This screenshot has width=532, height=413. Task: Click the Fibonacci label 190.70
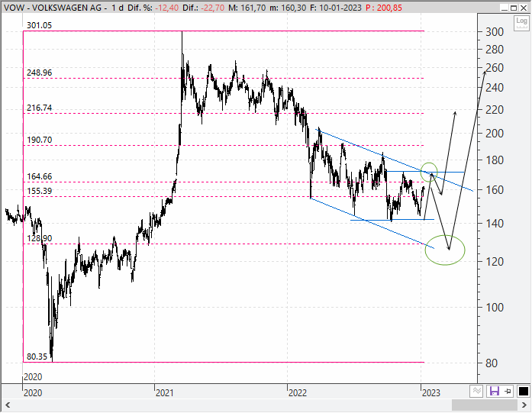point(40,140)
